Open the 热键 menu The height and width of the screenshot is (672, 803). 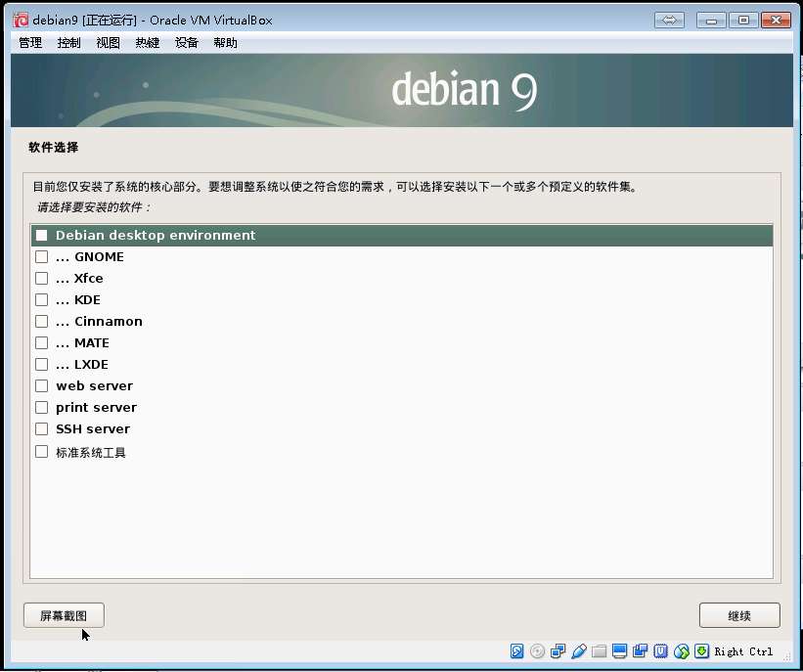[x=148, y=42]
